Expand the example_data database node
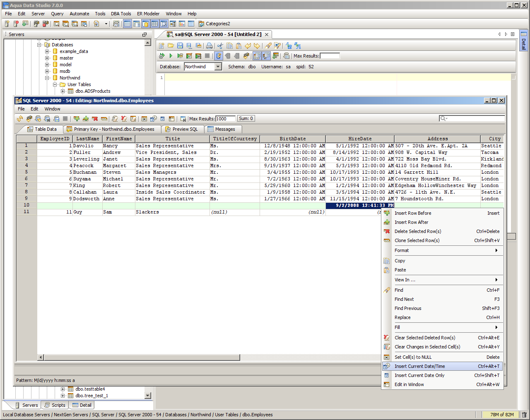Image resolution: width=530 pixels, height=420 pixels. pos(47,51)
